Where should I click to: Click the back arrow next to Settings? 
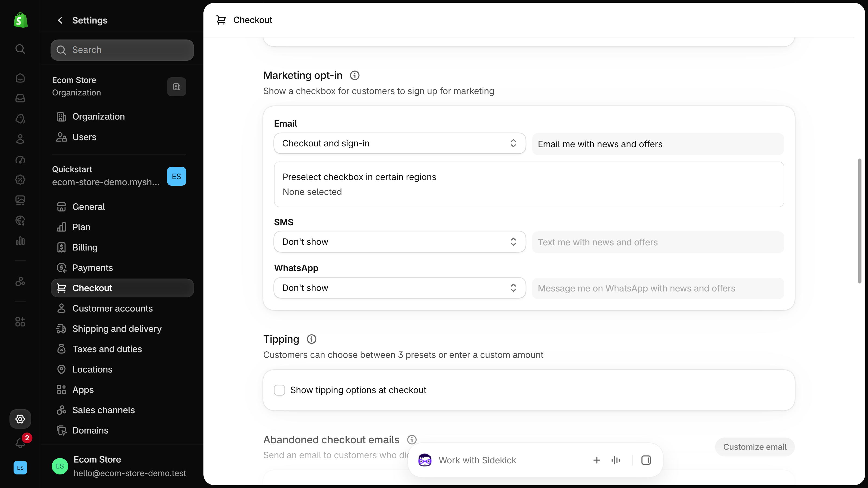[x=60, y=21]
